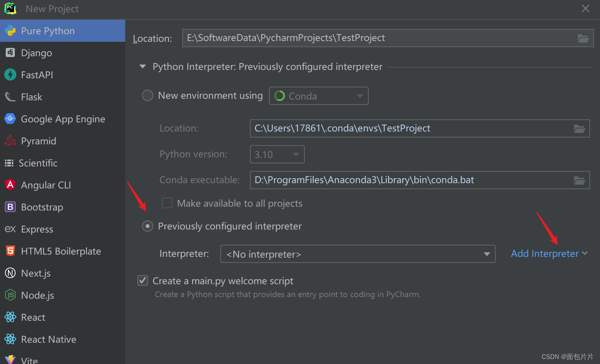The width and height of the screenshot is (600, 364).
Task: Browse folder for project Location path
Action: coord(583,38)
